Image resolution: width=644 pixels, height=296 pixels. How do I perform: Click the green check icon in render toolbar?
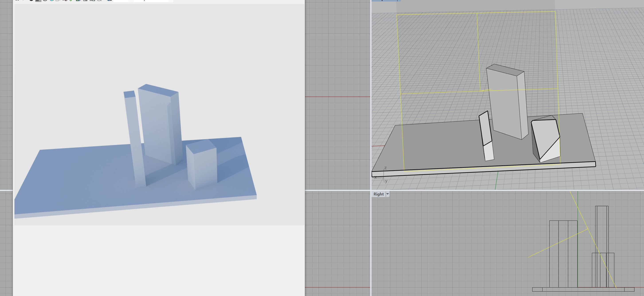click(x=71, y=0)
